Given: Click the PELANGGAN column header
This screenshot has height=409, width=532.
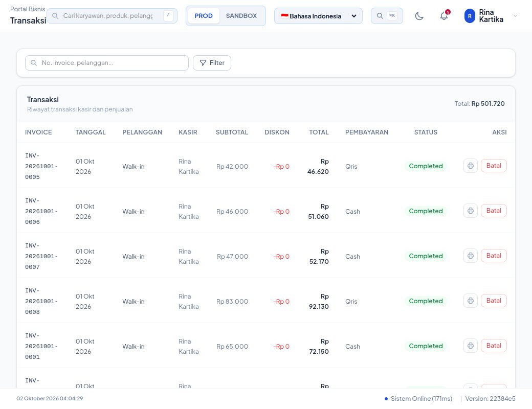Looking at the screenshot, I should tap(142, 132).
